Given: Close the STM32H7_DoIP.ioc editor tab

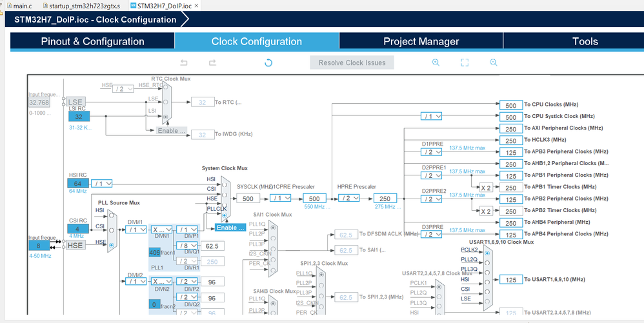Looking at the screenshot, I should [196, 6].
